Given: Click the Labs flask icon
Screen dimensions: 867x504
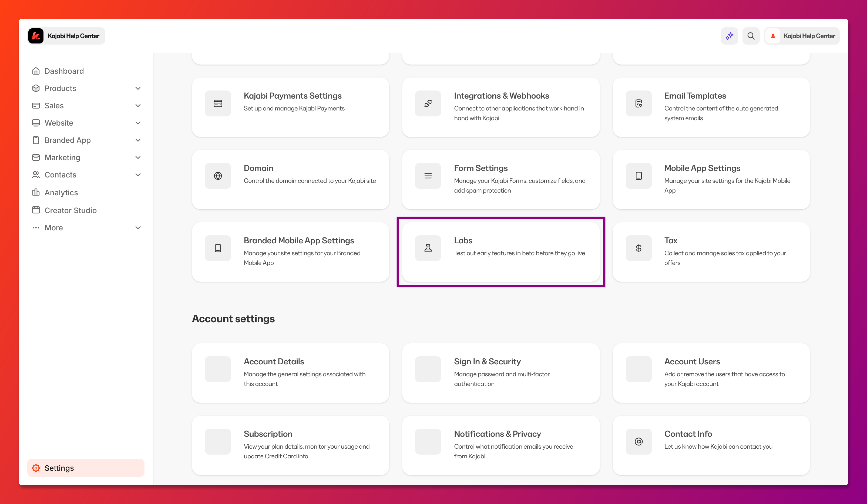Looking at the screenshot, I should coord(428,248).
